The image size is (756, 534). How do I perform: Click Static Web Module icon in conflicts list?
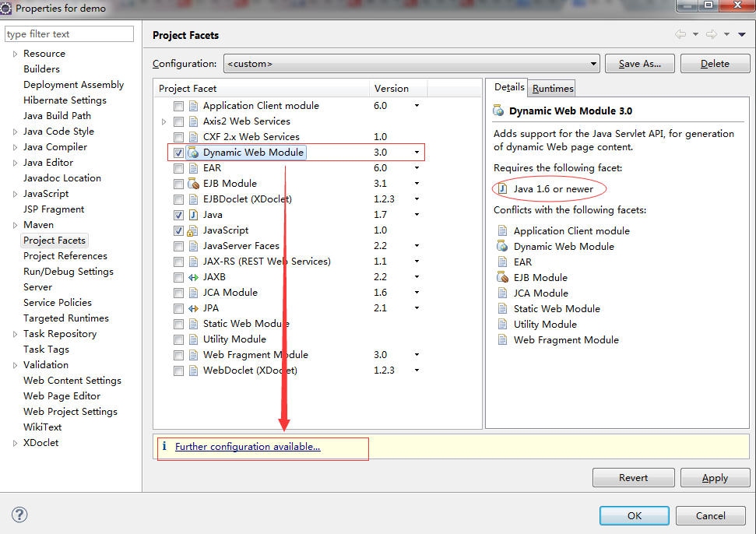(502, 309)
